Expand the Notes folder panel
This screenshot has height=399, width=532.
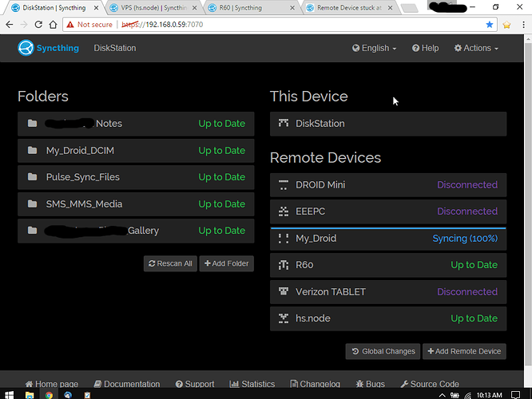[x=136, y=124]
